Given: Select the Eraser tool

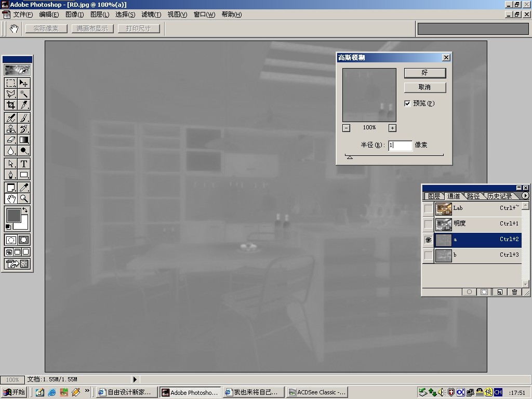Looking at the screenshot, I should click(x=11, y=140).
